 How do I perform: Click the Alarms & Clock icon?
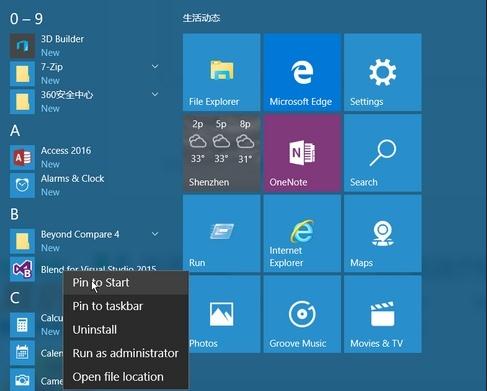click(22, 185)
